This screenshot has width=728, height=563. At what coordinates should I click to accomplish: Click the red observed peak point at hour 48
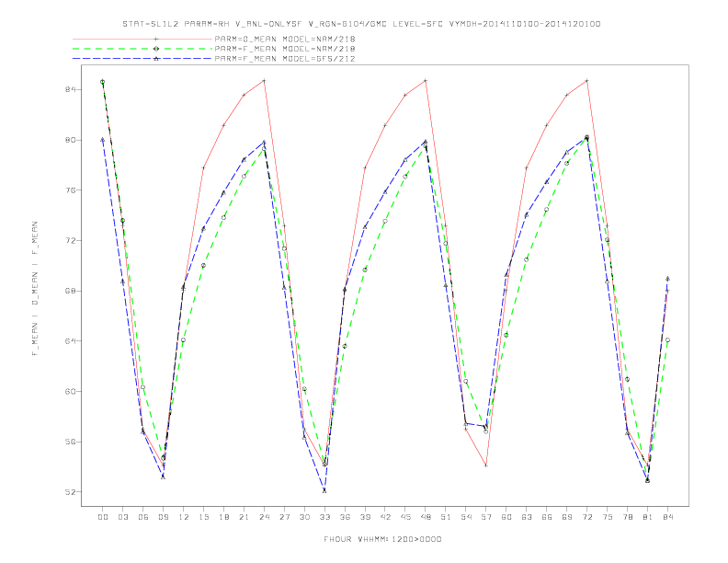[x=426, y=81]
